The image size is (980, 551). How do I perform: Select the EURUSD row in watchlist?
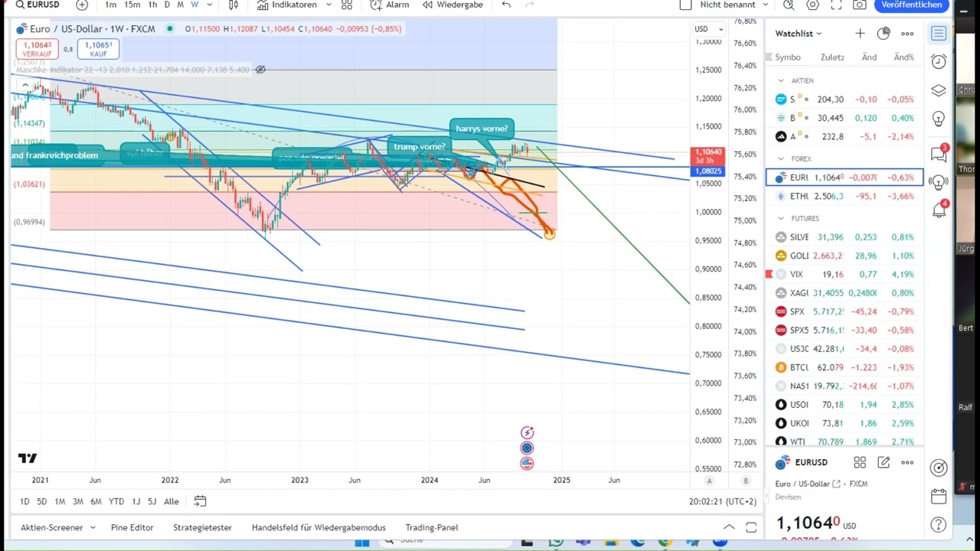click(x=844, y=178)
